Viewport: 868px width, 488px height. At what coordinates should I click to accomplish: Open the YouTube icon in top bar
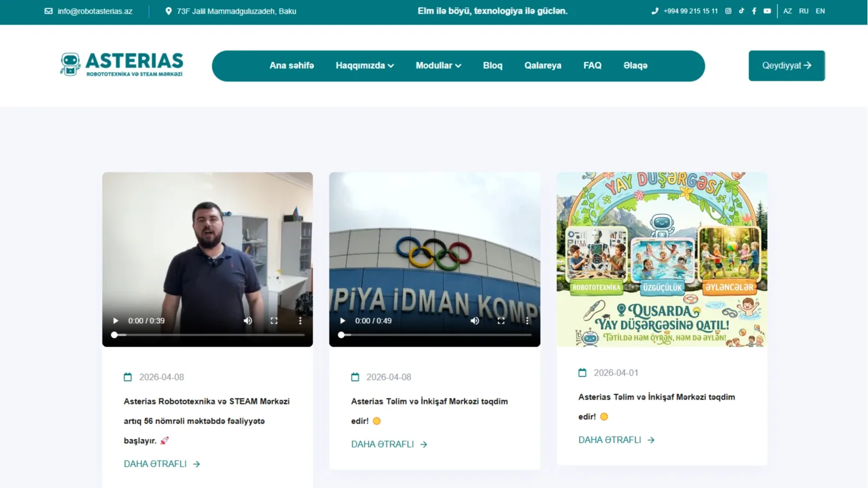pyautogui.click(x=767, y=11)
